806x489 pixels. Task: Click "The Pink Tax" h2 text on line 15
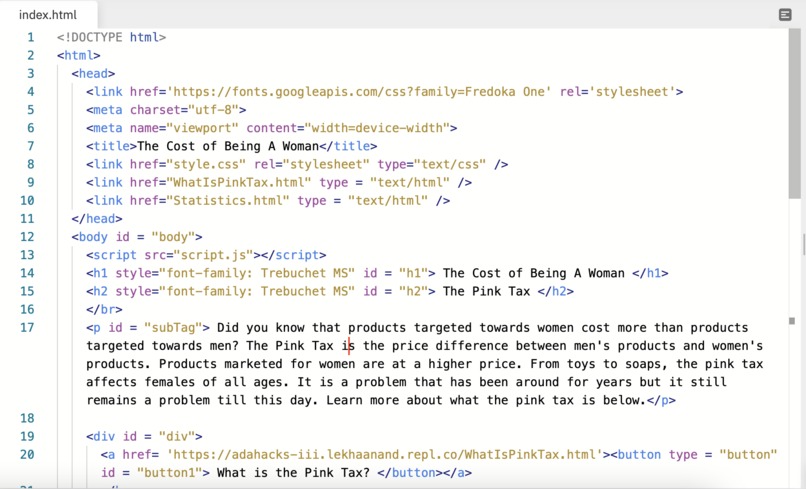click(486, 292)
